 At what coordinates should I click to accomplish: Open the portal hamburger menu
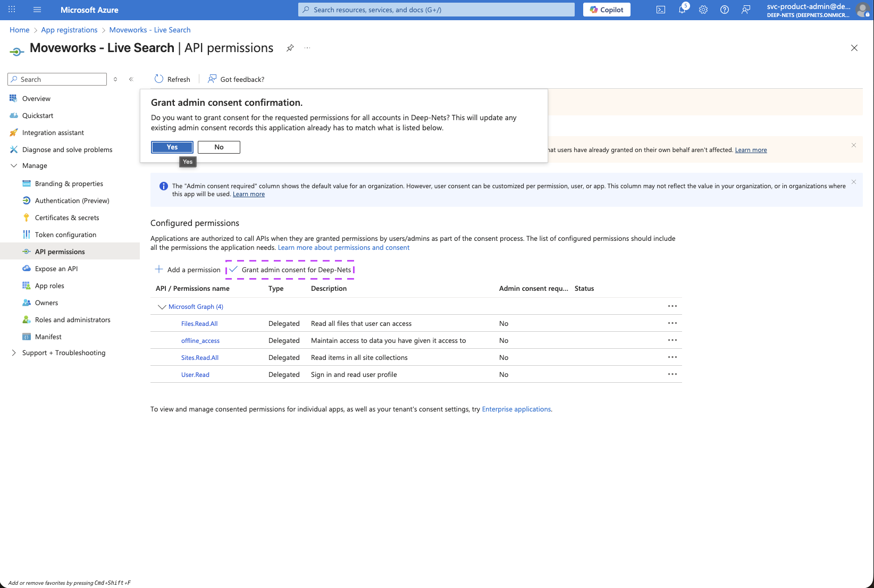click(x=37, y=10)
